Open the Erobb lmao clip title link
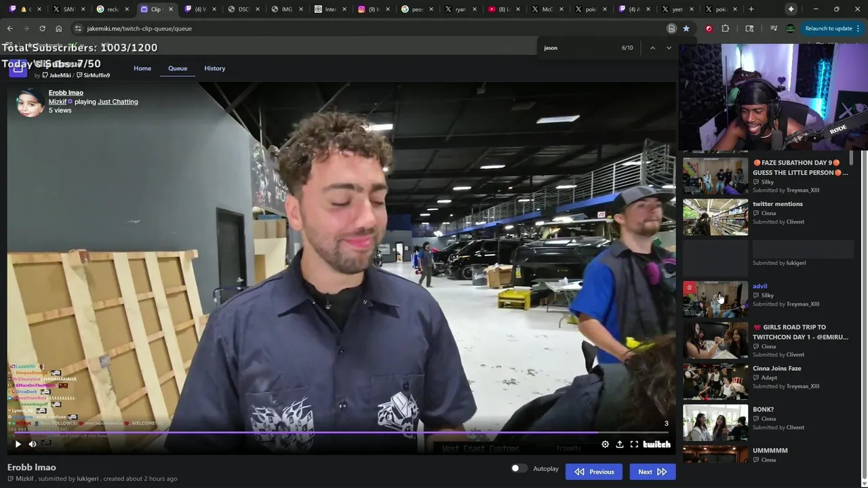The height and width of the screenshot is (488, 868). 66,92
